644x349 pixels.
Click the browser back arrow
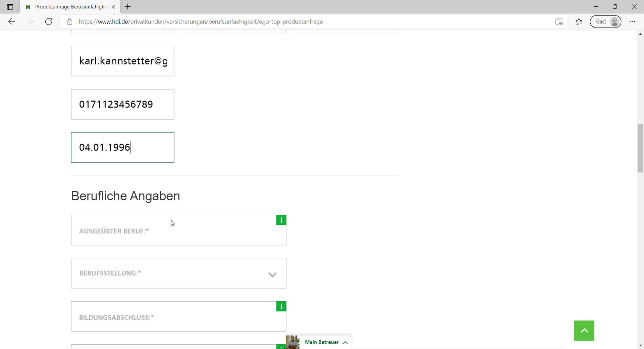pos(12,22)
